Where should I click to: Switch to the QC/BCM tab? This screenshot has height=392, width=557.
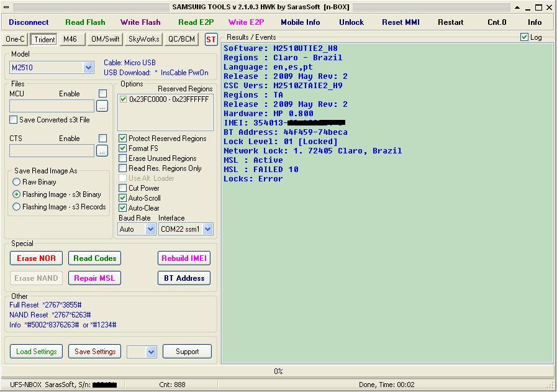[181, 39]
